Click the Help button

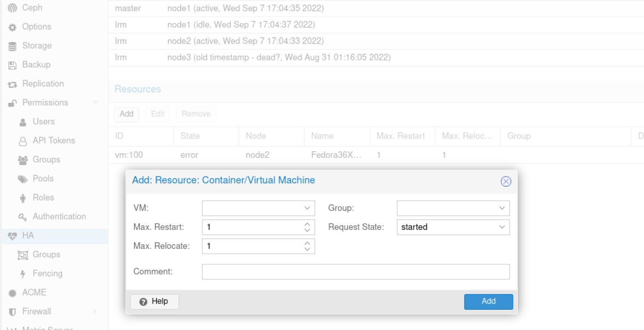pyautogui.click(x=154, y=302)
